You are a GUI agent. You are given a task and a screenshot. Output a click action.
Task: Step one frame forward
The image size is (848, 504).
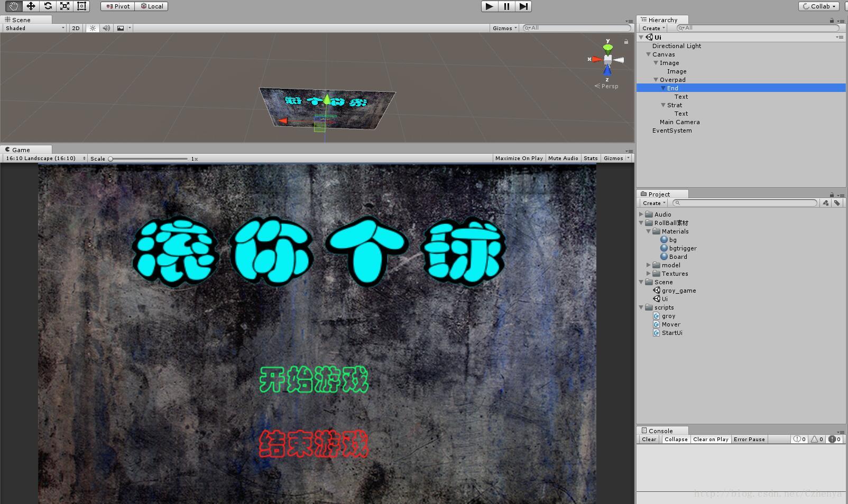(523, 6)
